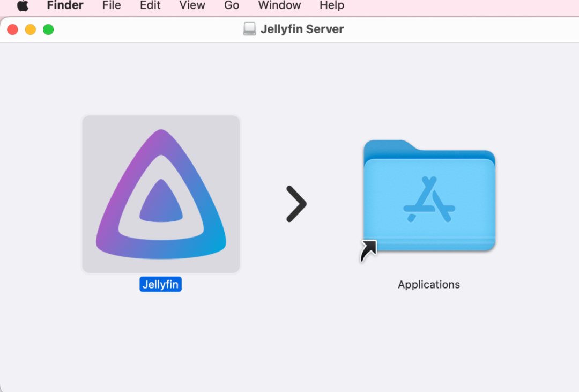This screenshot has height=392, width=579.
Task: Click the Jellyfin label text
Action: coord(161,284)
